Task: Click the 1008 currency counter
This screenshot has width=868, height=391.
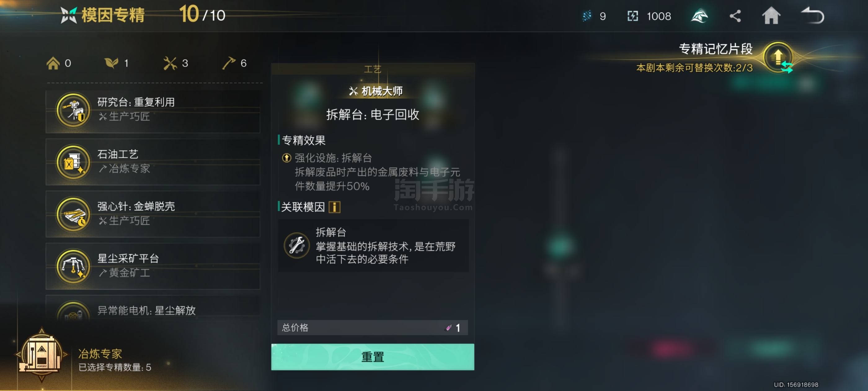Action: pyautogui.click(x=649, y=16)
